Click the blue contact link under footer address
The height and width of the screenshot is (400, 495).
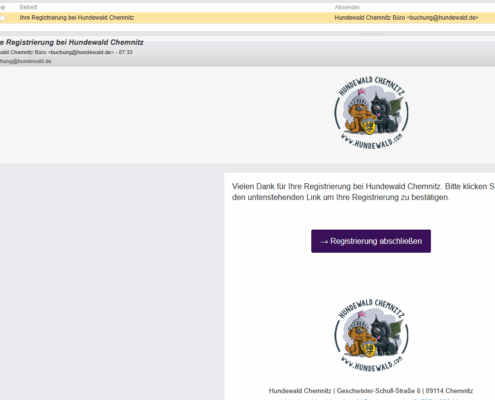[371, 399]
